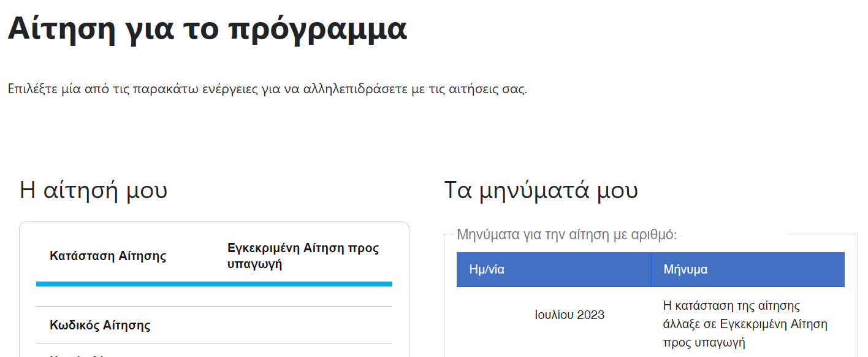Click the "Μηνύματα για την αίτηση με αριθμό" legend

(x=567, y=234)
